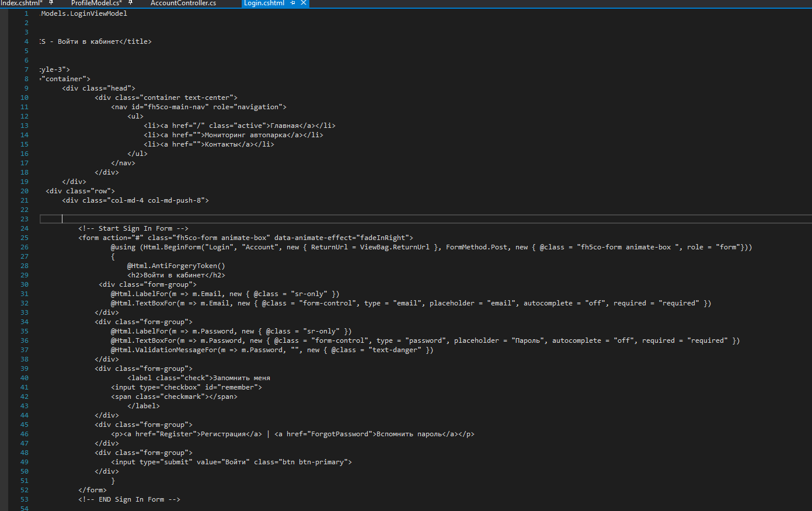
Task: Click line number 53 in the gutter
Action: click(x=25, y=499)
